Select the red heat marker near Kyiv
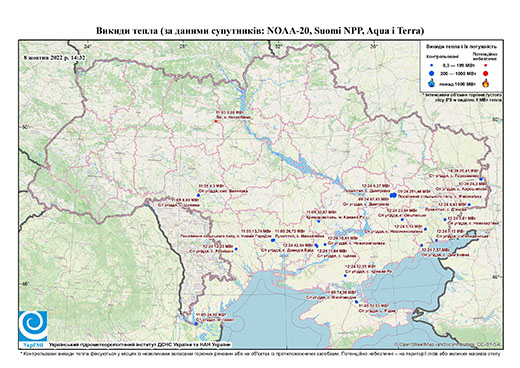520x368 pixels. tap(216, 121)
